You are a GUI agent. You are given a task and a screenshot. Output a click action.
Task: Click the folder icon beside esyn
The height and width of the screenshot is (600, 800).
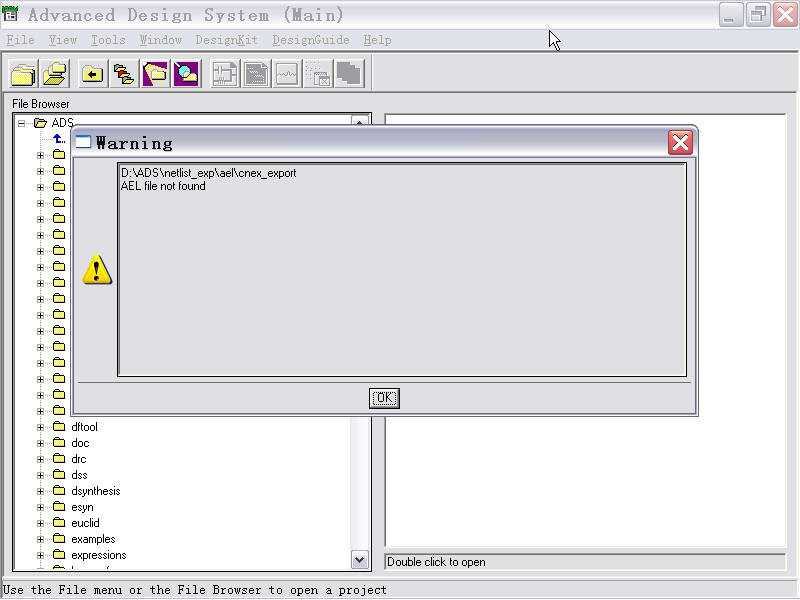[59, 507]
